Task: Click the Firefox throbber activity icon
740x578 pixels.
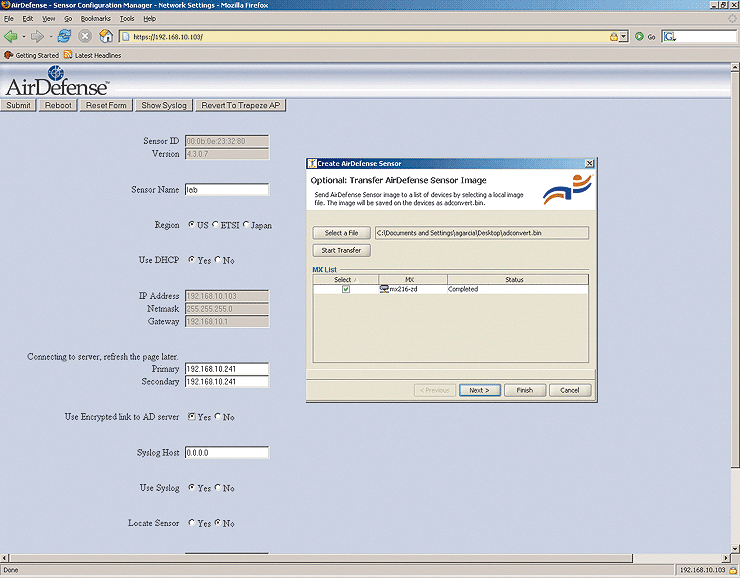Action: point(732,19)
